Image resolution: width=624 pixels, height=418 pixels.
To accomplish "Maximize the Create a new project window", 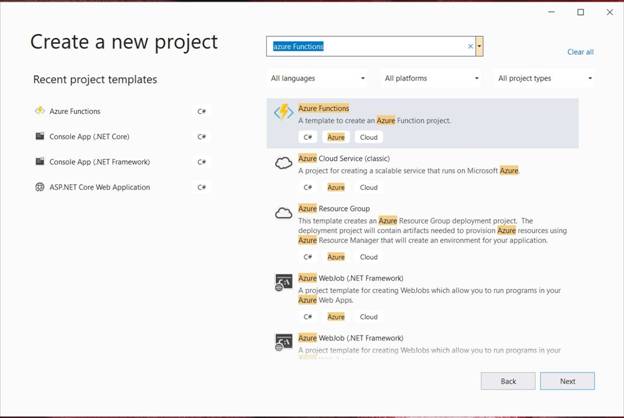I will tap(581, 12).
